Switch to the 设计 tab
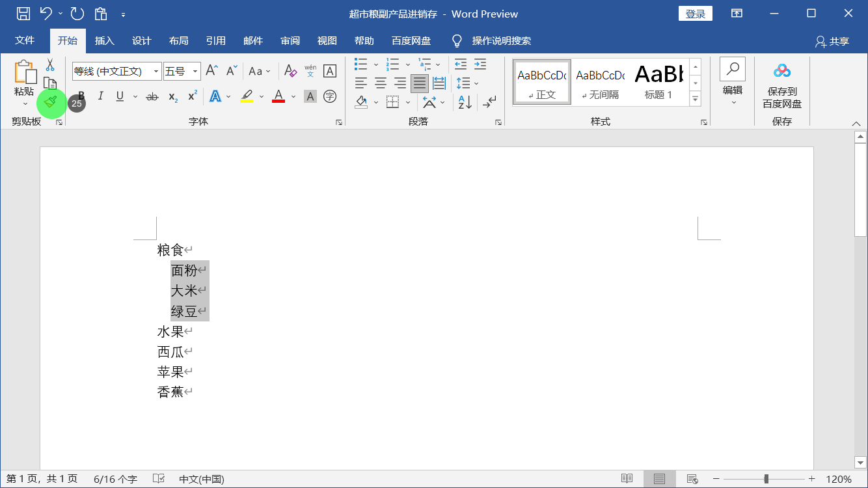 141,40
